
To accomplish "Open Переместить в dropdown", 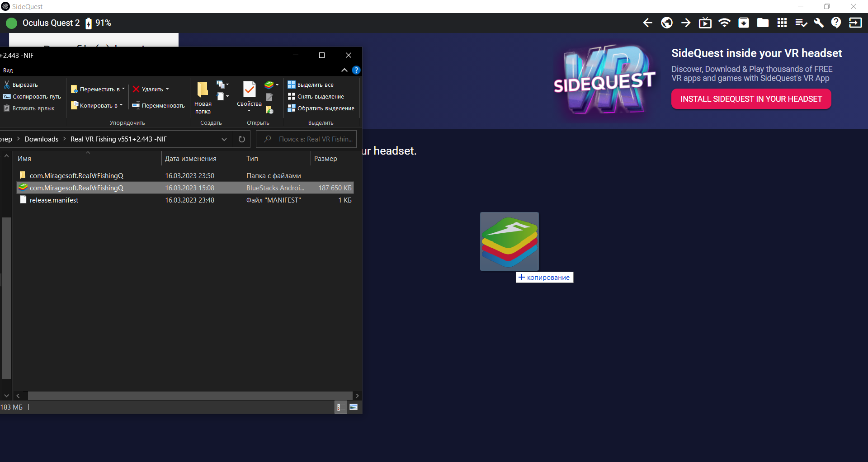I will click(x=98, y=89).
